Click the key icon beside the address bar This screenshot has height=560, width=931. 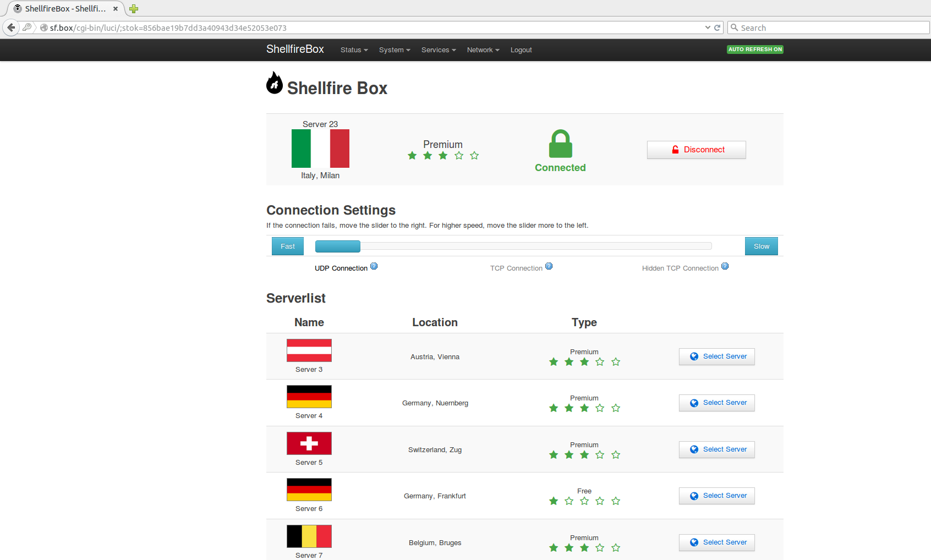point(27,27)
